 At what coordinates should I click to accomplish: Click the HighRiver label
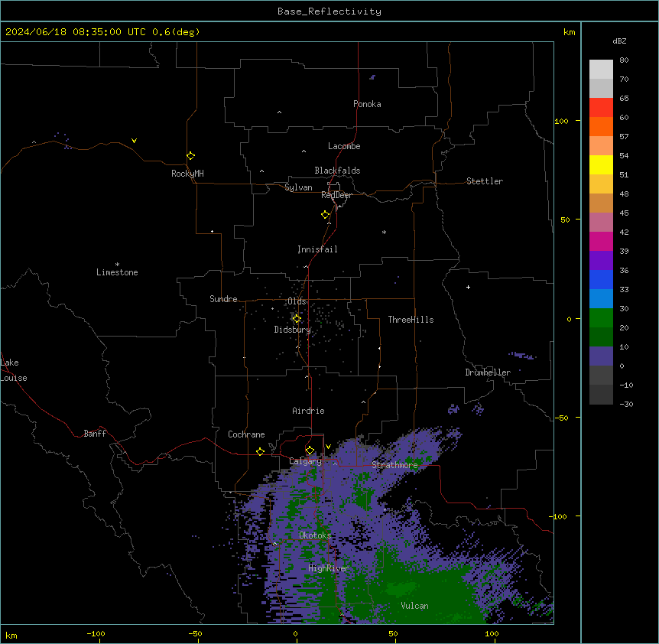[x=329, y=568]
